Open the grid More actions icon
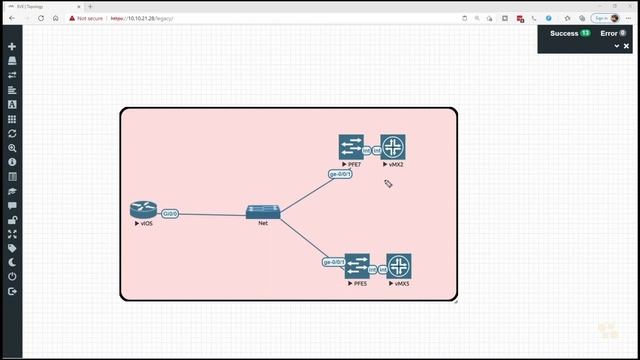Screen dimensions: 640x360 coord(12,119)
